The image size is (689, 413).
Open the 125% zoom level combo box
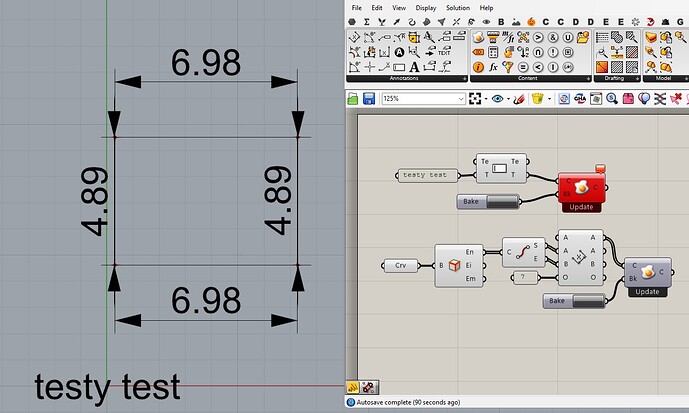[423, 98]
